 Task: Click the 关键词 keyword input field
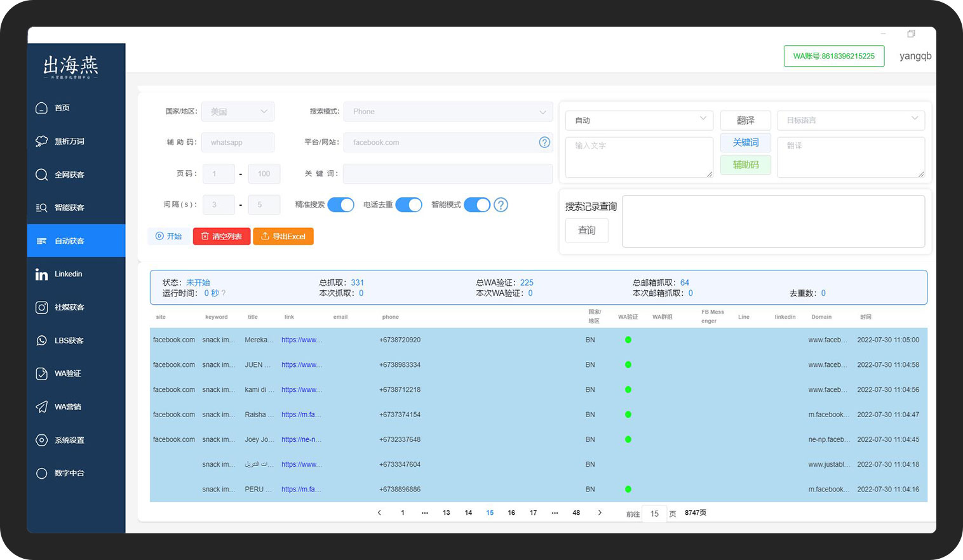pos(448,173)
